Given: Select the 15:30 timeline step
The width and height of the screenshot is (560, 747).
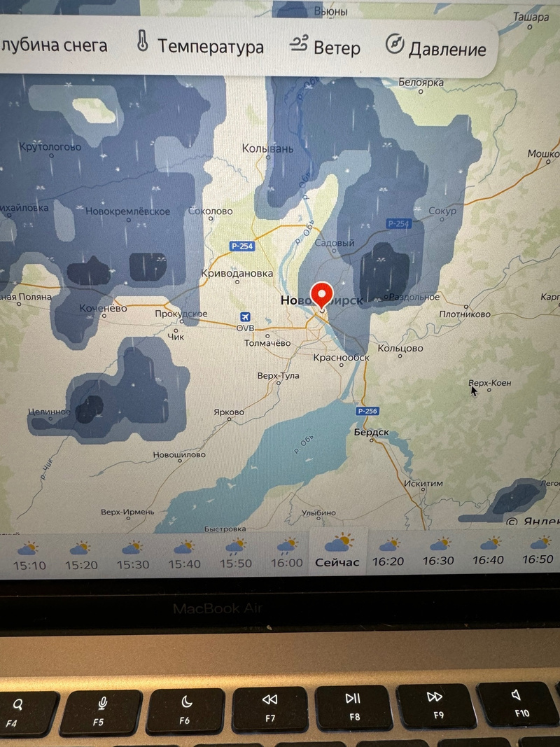Looking at the screenshot, I should coord(133,555).
